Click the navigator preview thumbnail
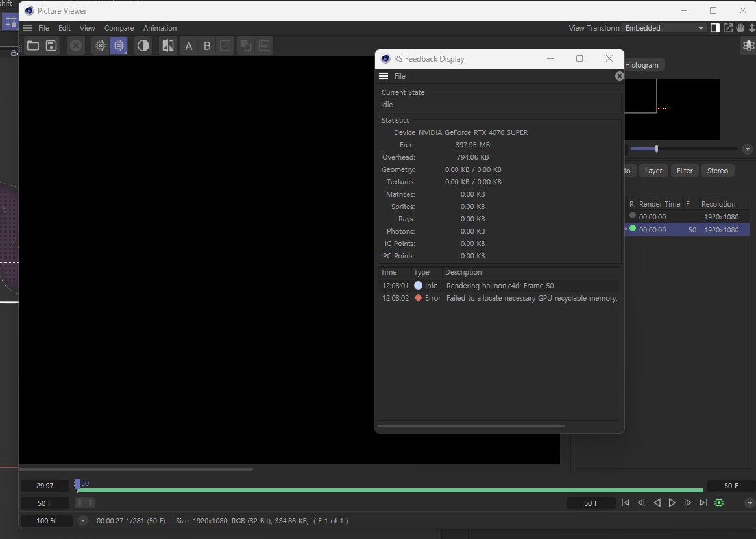 [672, 109]
